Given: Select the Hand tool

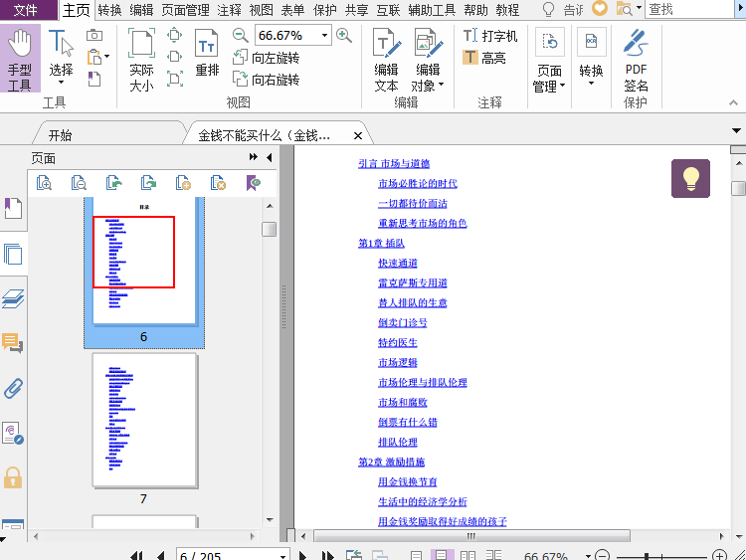Looking at the screenshot, I should 20,59.
